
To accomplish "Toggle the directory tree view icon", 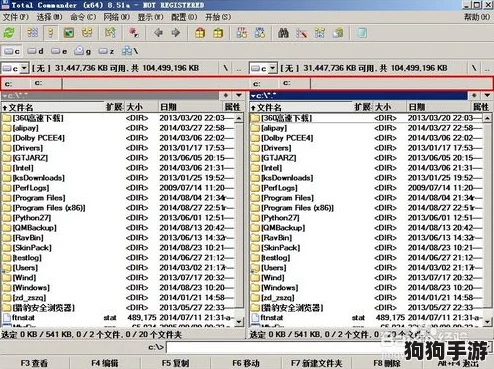I will pos(87,33).
